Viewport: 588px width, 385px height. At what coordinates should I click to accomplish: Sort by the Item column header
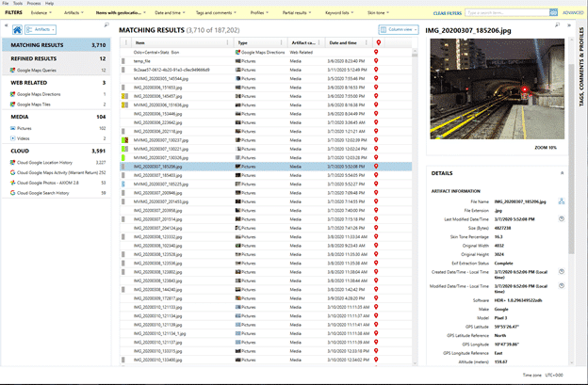(180, 42)
